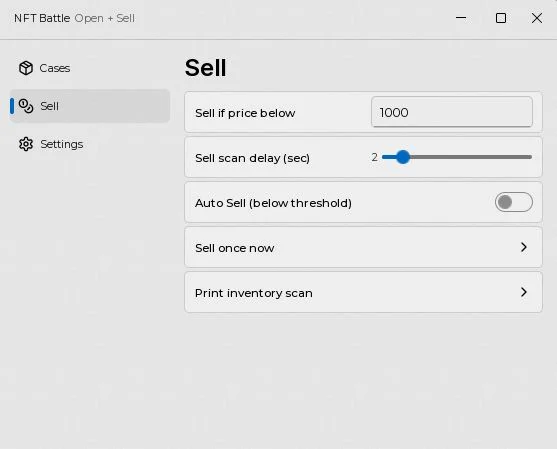
Task: Focus the Sell if price below field
Action: pyautogui.click(x=452, y=112)
